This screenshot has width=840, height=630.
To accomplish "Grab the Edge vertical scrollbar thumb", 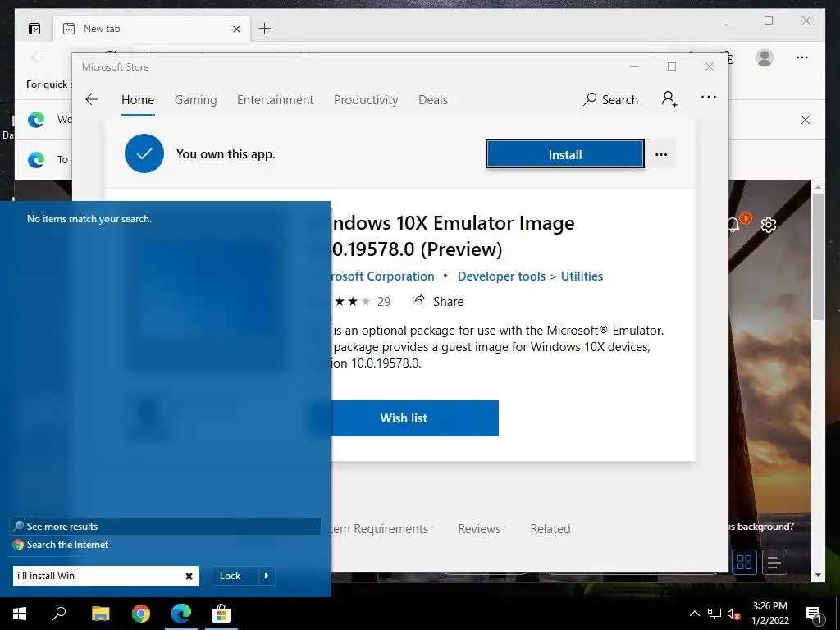I will tap(818, 257).
